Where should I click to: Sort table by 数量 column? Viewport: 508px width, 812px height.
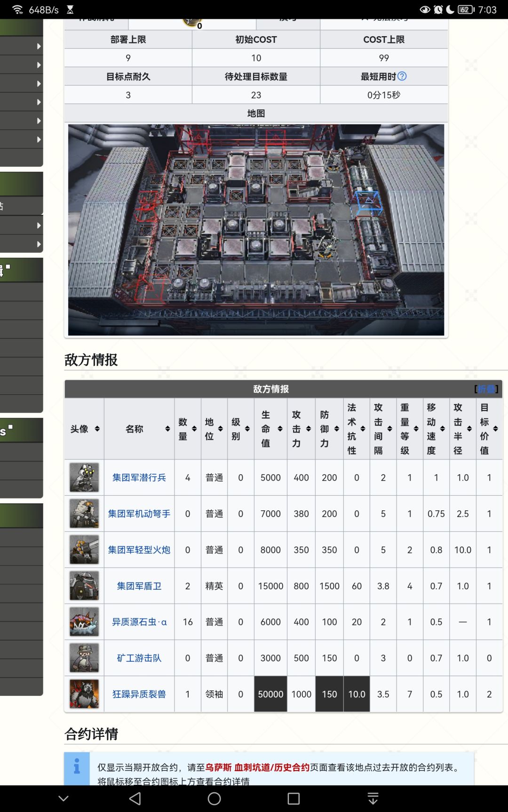click(x=194, y=429)
